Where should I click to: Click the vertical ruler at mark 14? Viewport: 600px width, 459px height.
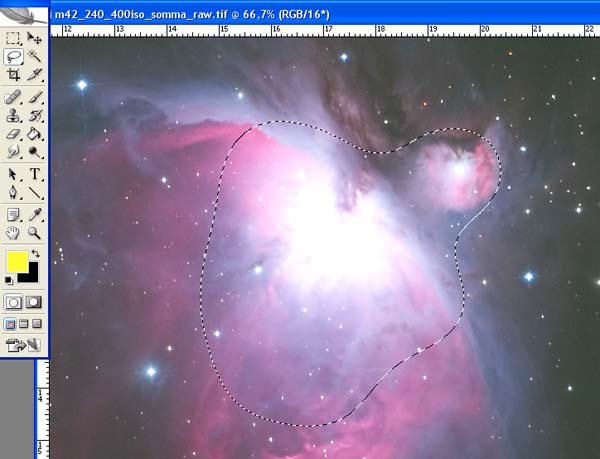[42, 396]
